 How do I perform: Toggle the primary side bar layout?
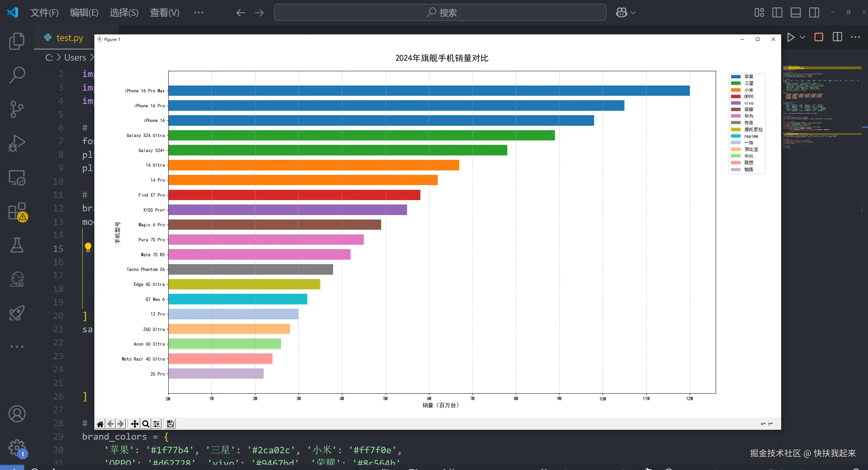point(777,13)
